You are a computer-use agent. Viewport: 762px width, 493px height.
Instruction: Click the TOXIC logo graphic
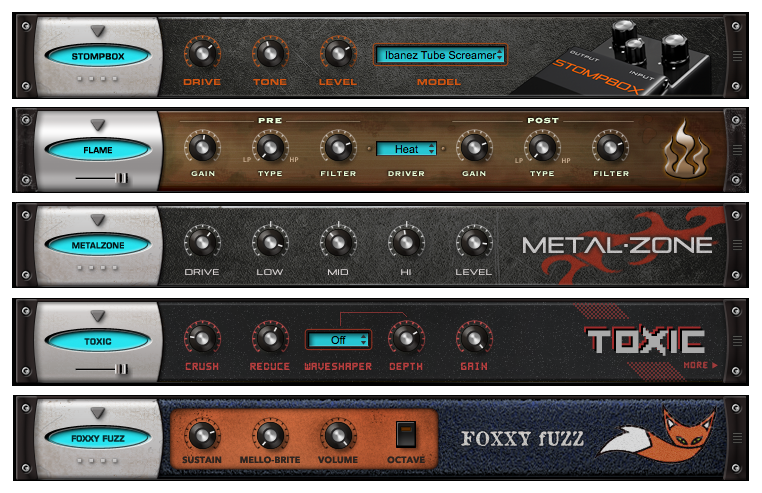click(645, 340)
